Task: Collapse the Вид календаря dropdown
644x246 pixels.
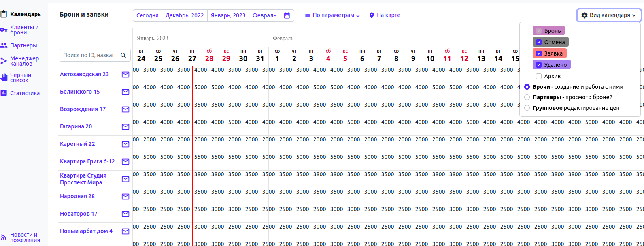Action: [x=609, y=15]
